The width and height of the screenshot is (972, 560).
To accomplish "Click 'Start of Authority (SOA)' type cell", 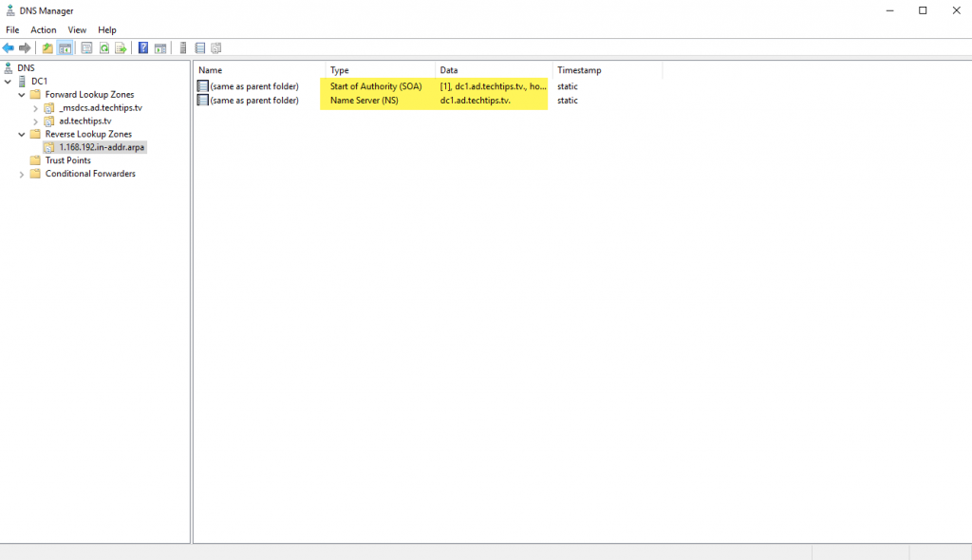I will pos(376,86).
